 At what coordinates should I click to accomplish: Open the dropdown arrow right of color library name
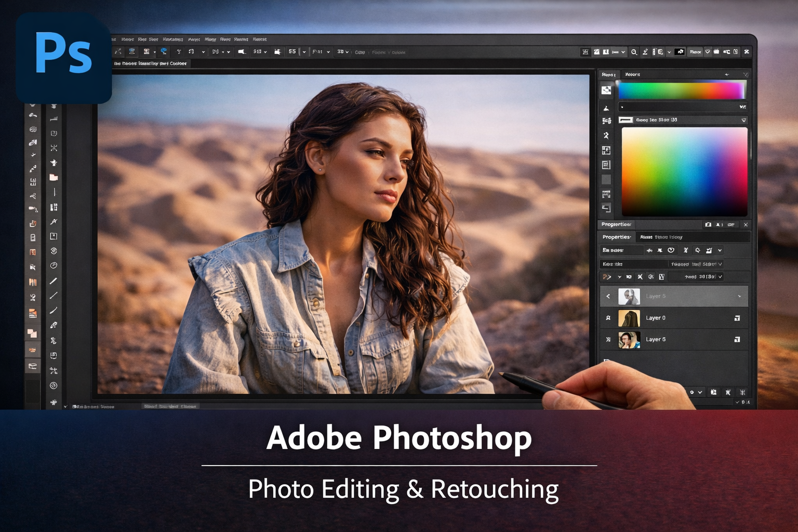pyautogui.click(x=743, y=120)
